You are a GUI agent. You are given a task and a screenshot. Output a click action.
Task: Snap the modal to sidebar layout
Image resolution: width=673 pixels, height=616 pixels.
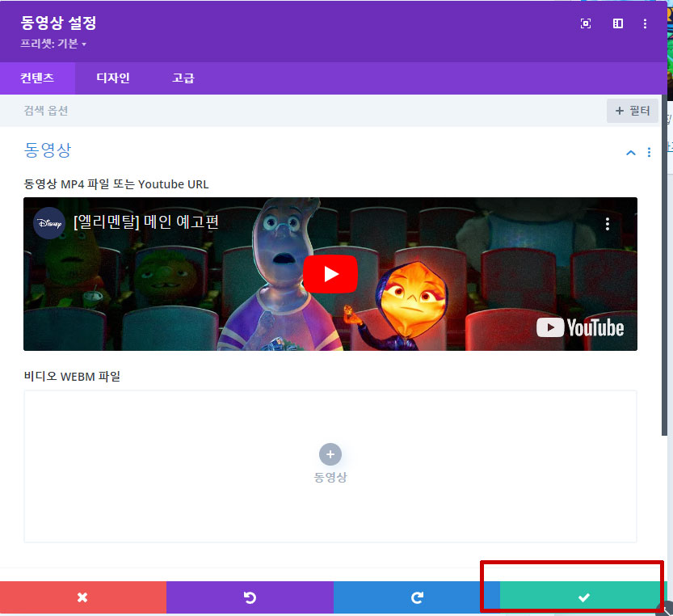tap(617, 23)
